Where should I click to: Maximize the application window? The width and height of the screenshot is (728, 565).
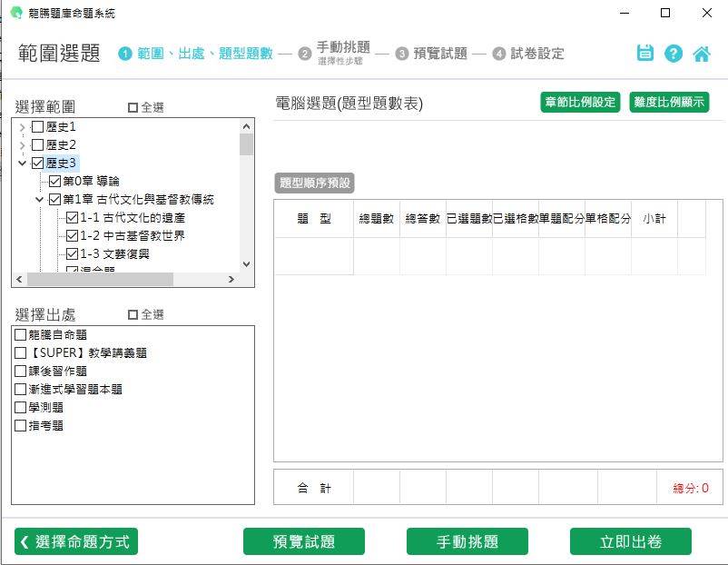(665, 13)
